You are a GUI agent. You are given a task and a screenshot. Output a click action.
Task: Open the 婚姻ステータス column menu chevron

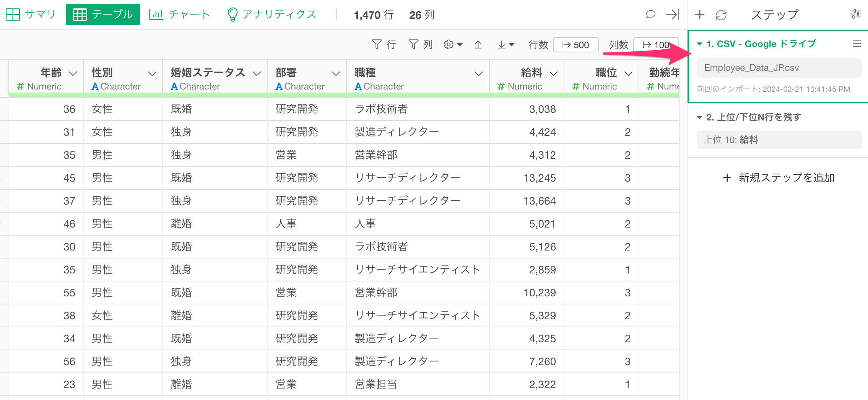click(257, 73)
